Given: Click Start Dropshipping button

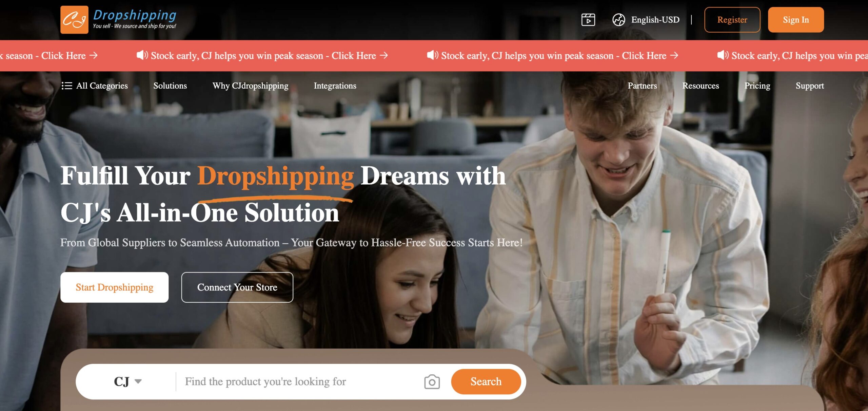Looking at the screenshot, I should click(114, 287).
